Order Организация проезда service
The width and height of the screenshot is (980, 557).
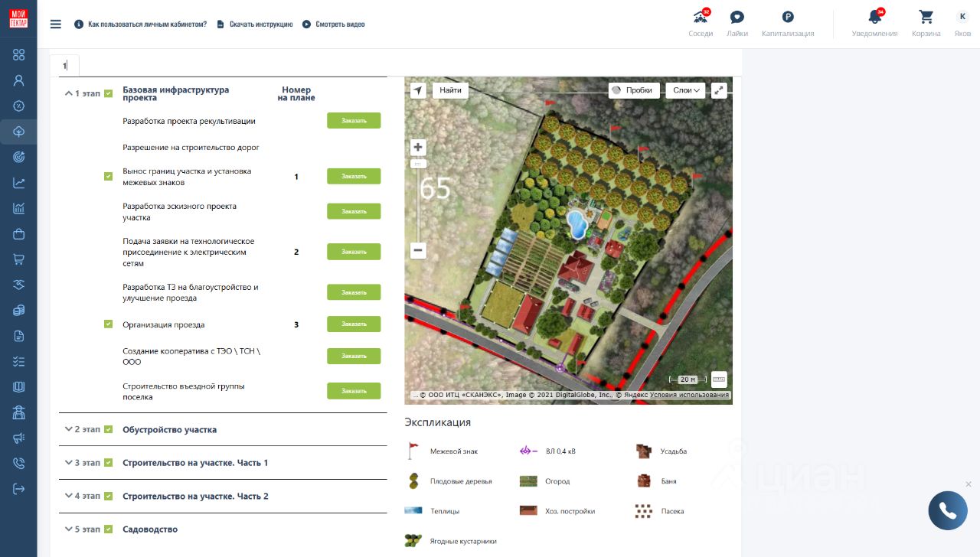click(354, 324)
